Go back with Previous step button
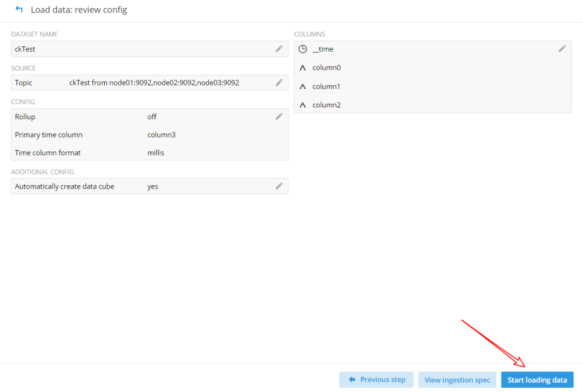The image size is (583, 392). click(x=376, y=380)
